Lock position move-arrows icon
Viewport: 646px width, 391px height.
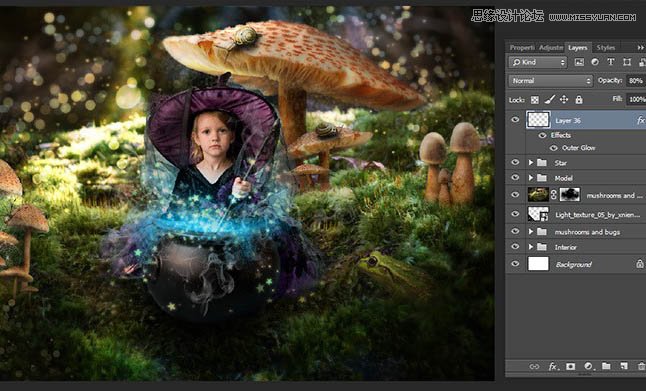pyautogui.click(x=564, y=99)
